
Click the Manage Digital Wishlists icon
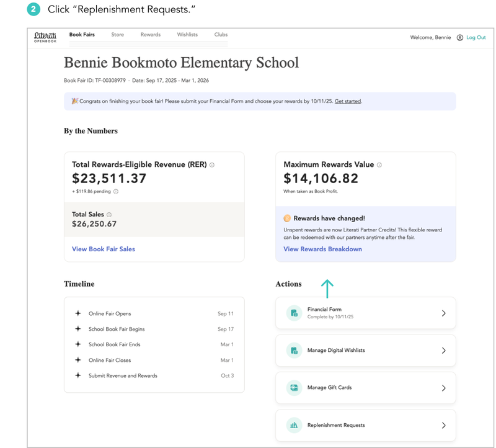[x=294, y=351]
